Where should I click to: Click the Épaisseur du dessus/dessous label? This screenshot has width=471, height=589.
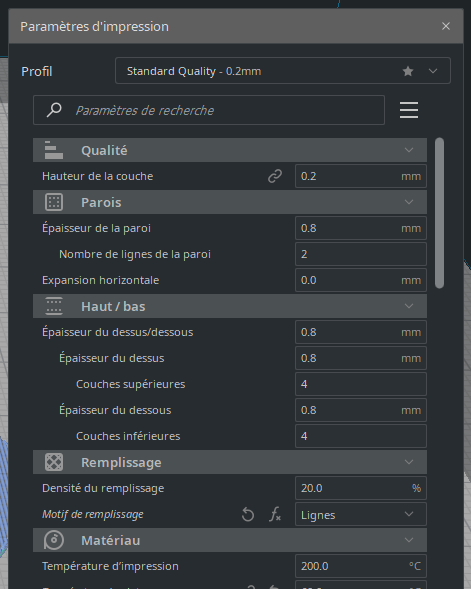pyautogui.click(x=118, y=332)
